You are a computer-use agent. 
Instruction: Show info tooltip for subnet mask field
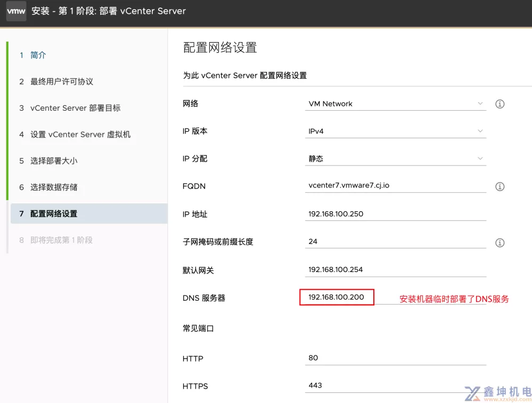(x=500, y=243)
